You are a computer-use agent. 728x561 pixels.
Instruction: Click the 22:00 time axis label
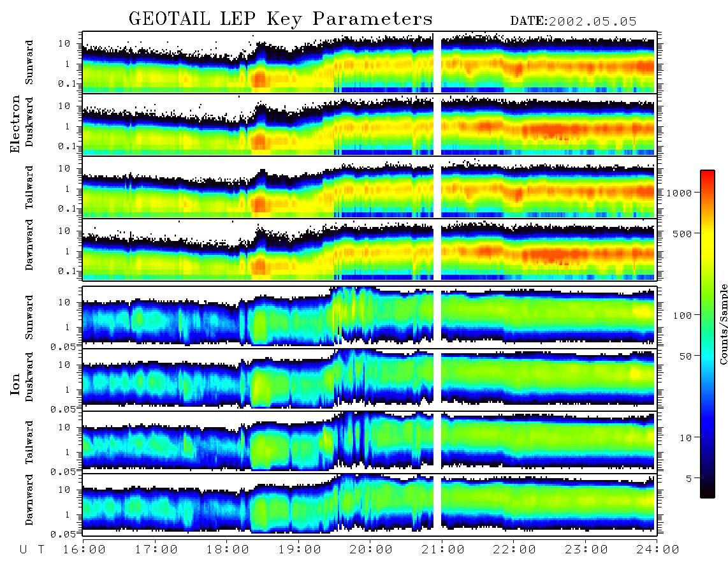514,550
